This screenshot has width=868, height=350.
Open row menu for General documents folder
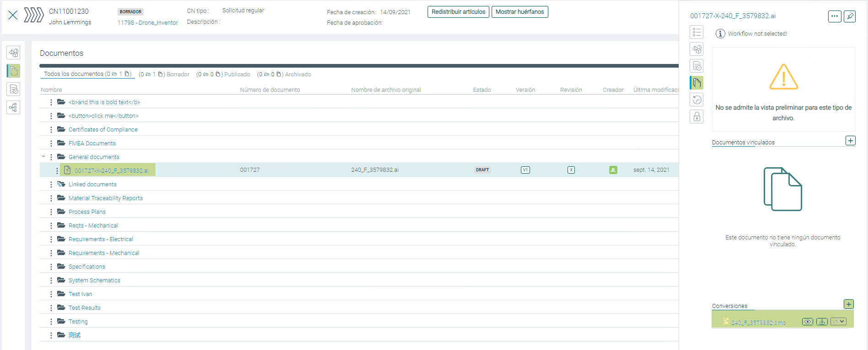click(x=51, y=157)
